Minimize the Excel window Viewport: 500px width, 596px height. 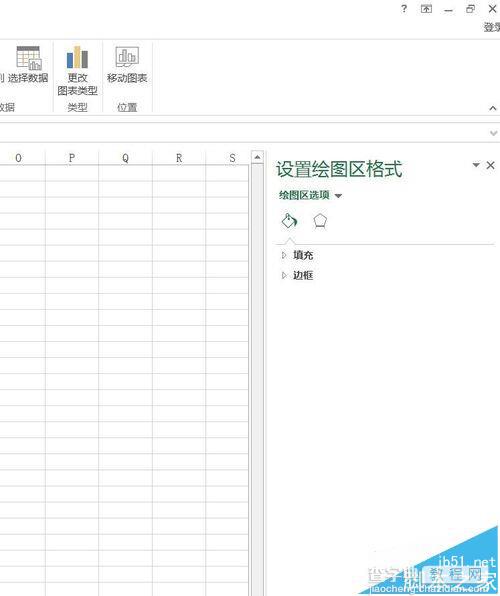click(x=449, y=9)
